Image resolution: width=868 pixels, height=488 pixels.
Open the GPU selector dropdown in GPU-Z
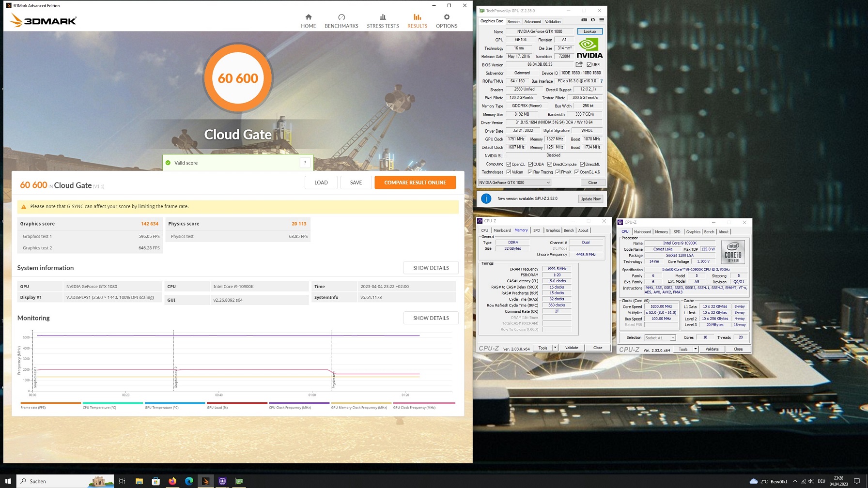click(514, 183)
